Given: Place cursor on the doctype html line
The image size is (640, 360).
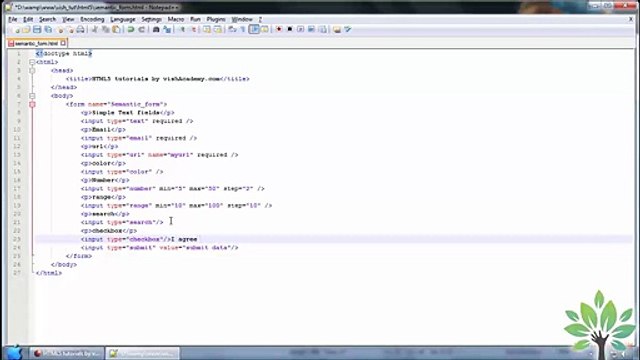Looking at the screenshot, I should [64, 53].
